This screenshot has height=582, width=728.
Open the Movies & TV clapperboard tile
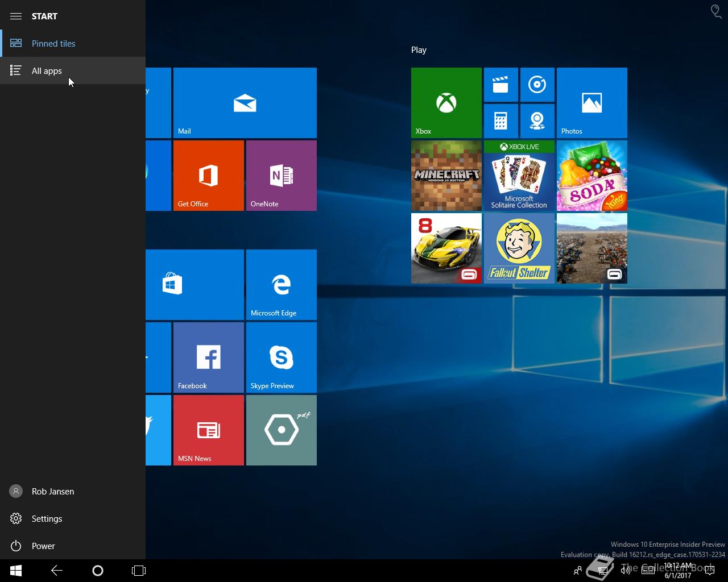tap(501, 85)
